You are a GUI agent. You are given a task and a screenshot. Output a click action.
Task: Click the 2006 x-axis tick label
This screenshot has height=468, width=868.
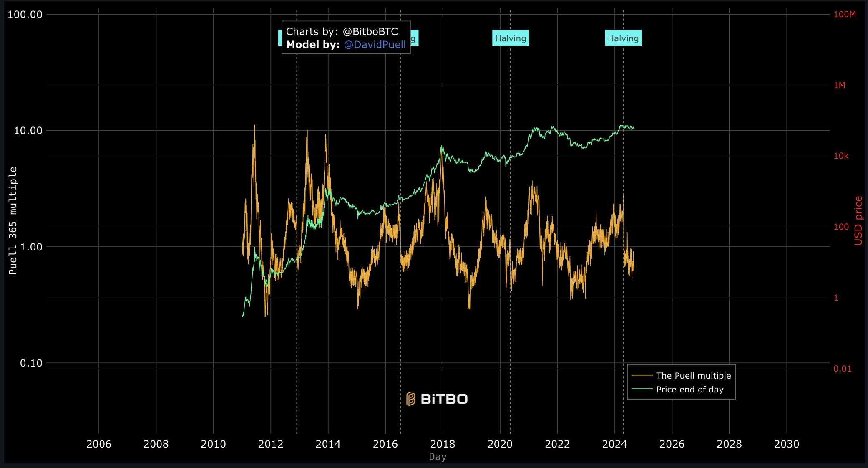point(98,444)
